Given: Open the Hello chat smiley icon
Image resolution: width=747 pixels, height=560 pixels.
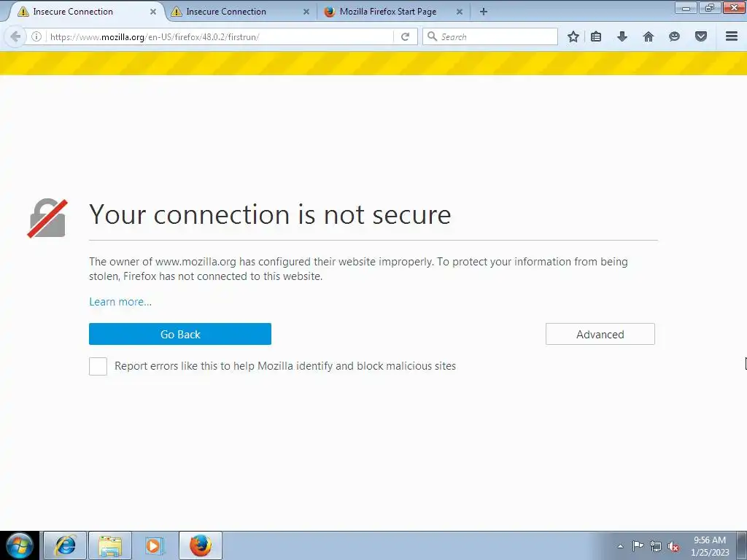Looking at the screenshot, I should [674, 36].
